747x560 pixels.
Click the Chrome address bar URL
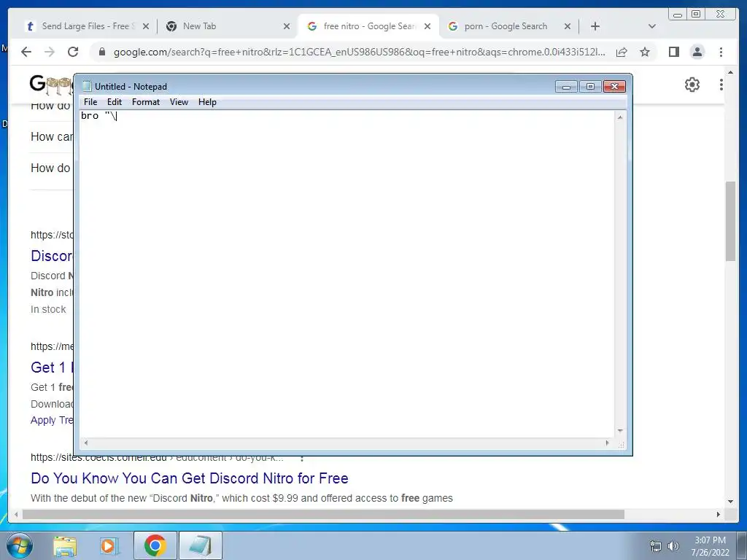[x=359, y=52]
